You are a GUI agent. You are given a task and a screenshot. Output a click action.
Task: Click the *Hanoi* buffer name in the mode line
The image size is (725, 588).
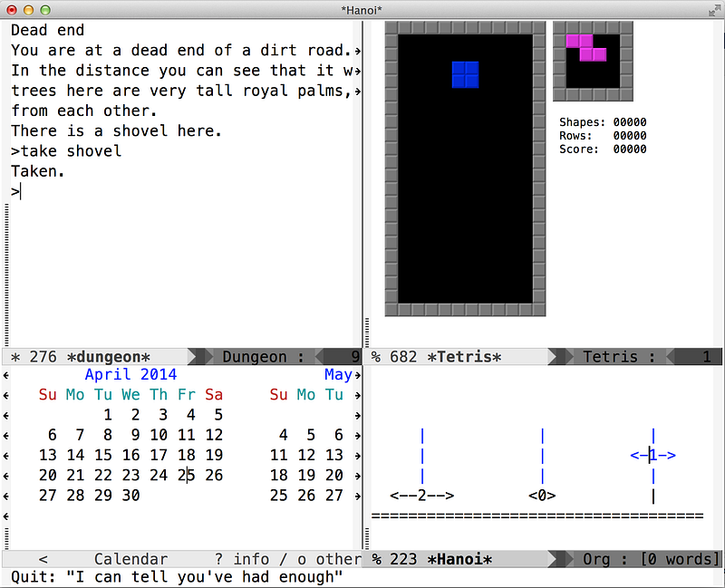click(x=460, y=559)
